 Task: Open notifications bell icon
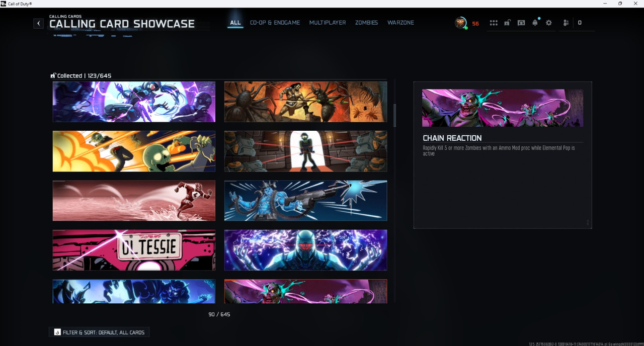pos(535,23)
